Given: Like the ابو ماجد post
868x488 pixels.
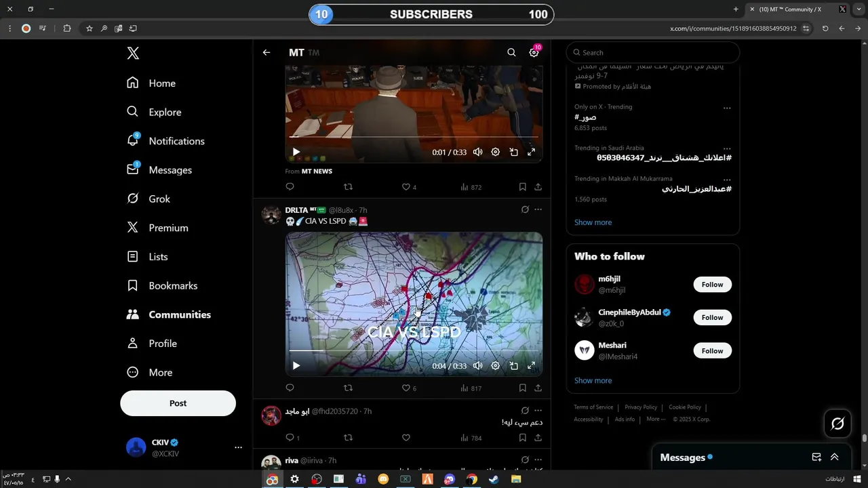Looking at the screenshot, I should 406,438.
